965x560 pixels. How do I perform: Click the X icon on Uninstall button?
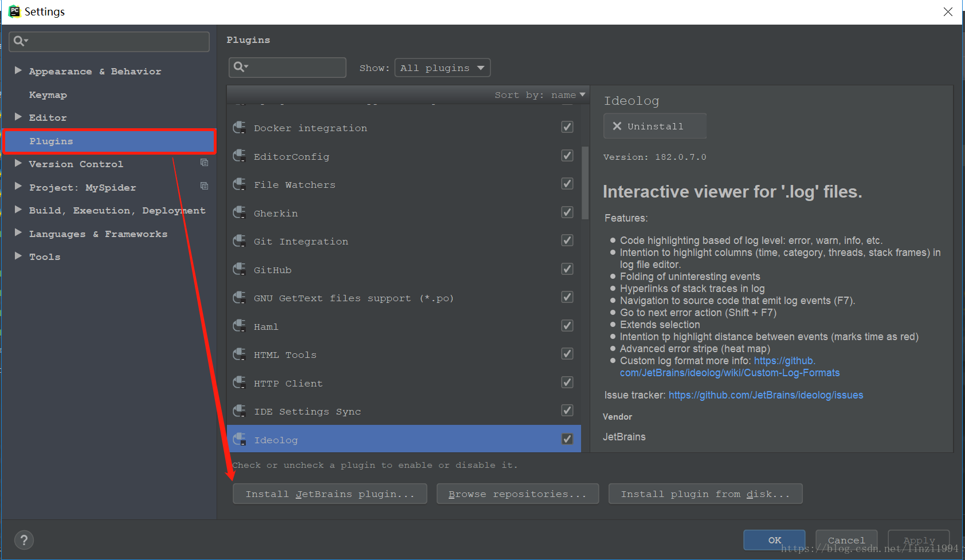(x=617, y=126)
